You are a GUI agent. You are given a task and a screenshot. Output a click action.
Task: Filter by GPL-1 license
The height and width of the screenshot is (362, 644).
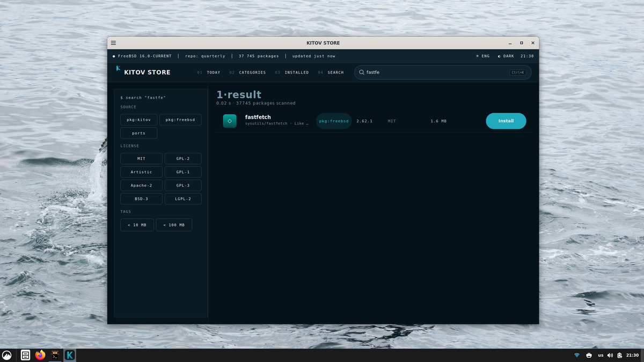[x=183, y=172]
